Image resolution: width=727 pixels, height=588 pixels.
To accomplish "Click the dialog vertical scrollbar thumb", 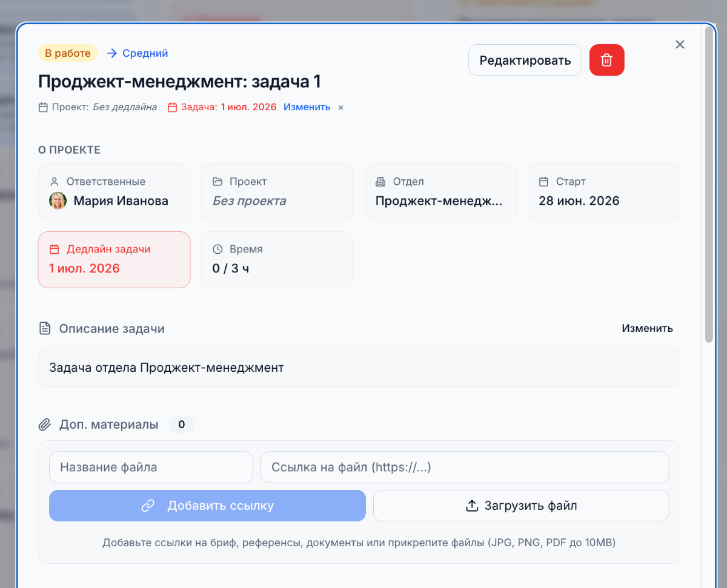I will click(708, 185).
